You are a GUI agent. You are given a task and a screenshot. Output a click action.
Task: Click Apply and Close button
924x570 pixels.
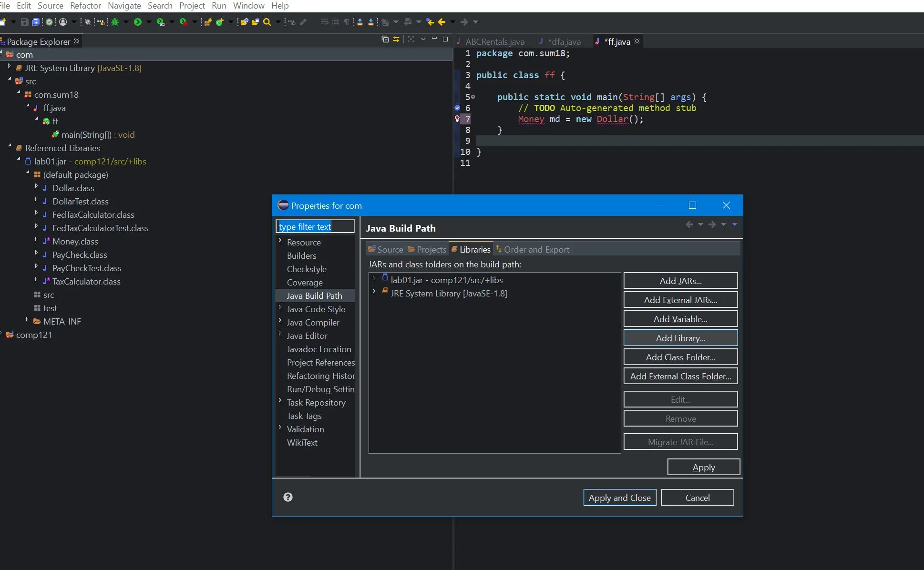pos(619,498)
